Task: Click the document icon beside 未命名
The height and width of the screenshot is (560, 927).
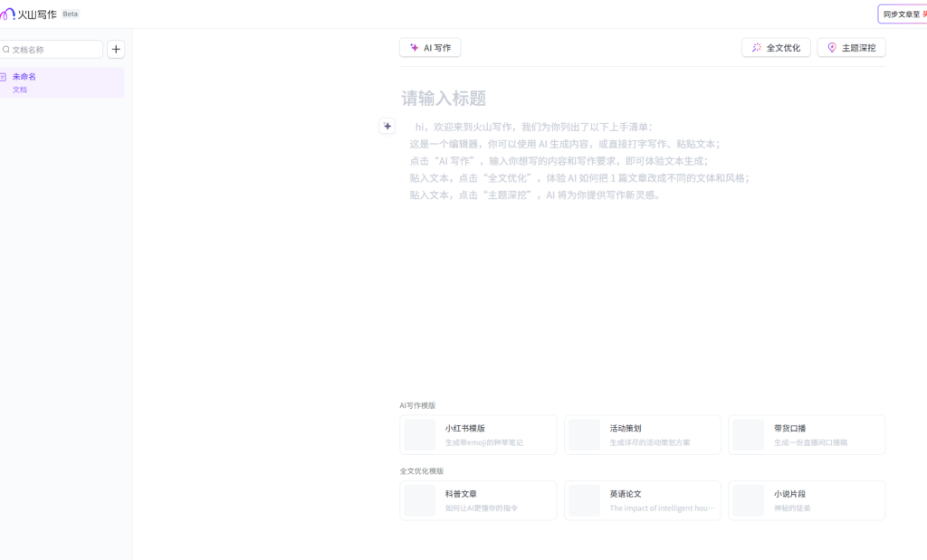Action: click(4, 77)
